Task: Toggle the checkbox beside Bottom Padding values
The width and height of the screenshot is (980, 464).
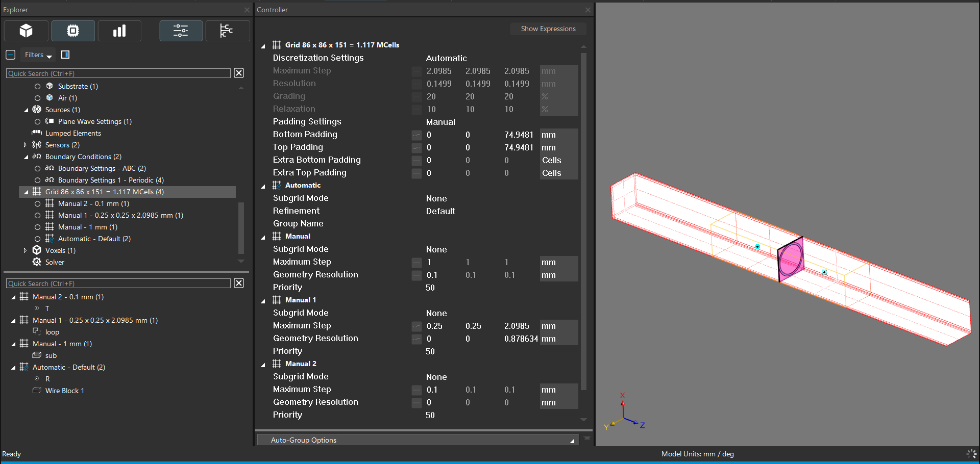Action: (417, 135)
